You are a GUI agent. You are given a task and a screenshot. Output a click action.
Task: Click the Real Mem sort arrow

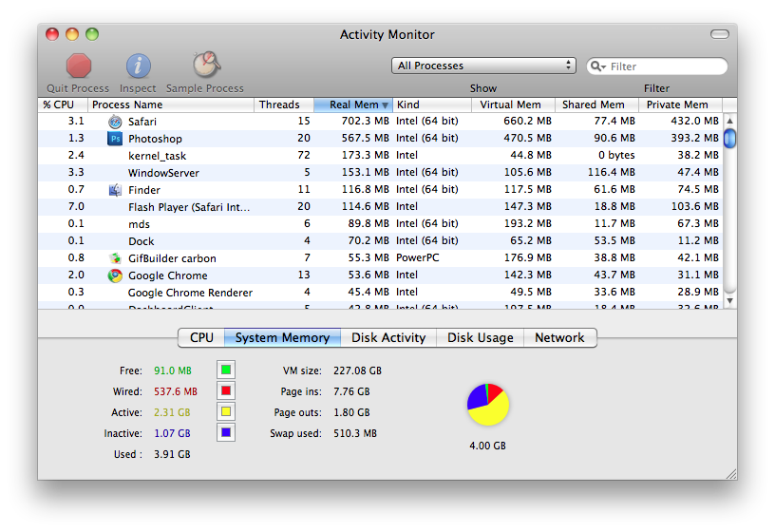[385, 105]
